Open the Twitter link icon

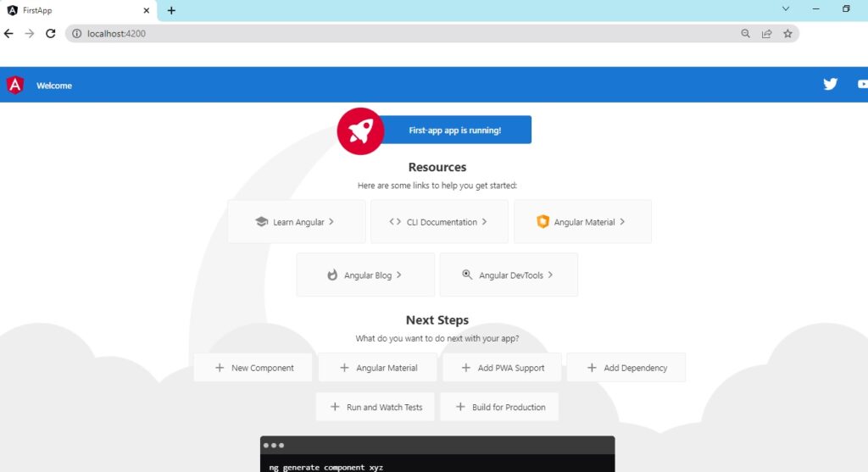pyautogui.click(x=830, y=84)
